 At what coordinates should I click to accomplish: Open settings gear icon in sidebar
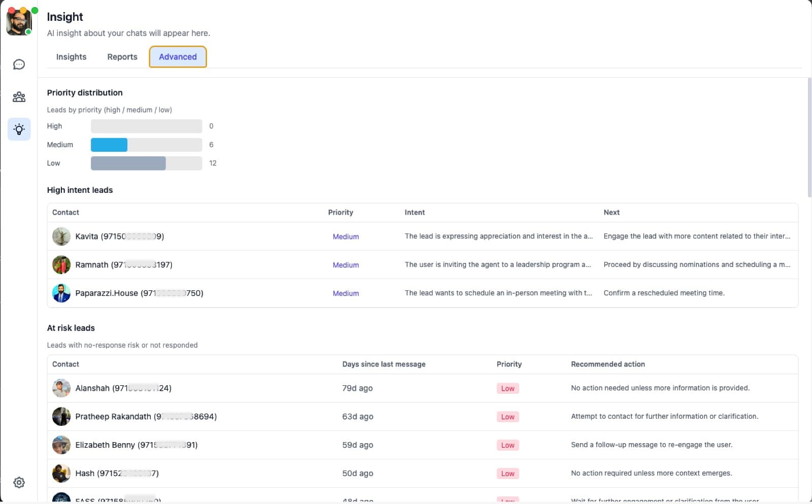(x=19, y=482)
